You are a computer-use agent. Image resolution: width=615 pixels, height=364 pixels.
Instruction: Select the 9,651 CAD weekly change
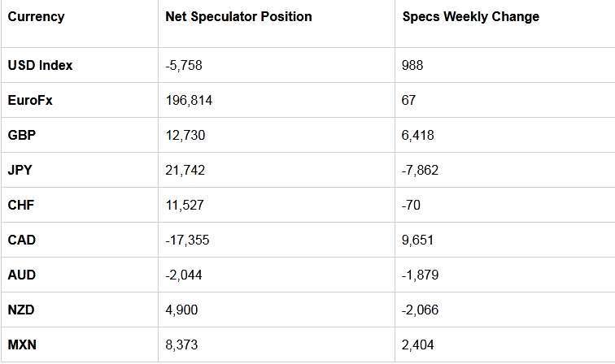[x=417, y=240]
